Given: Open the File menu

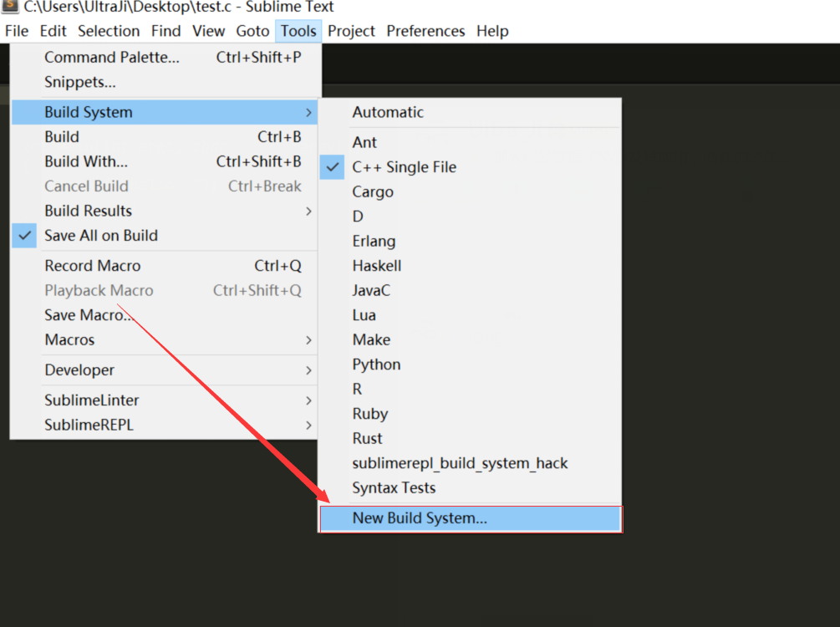Looking at the screenshot, I should 17,31.
